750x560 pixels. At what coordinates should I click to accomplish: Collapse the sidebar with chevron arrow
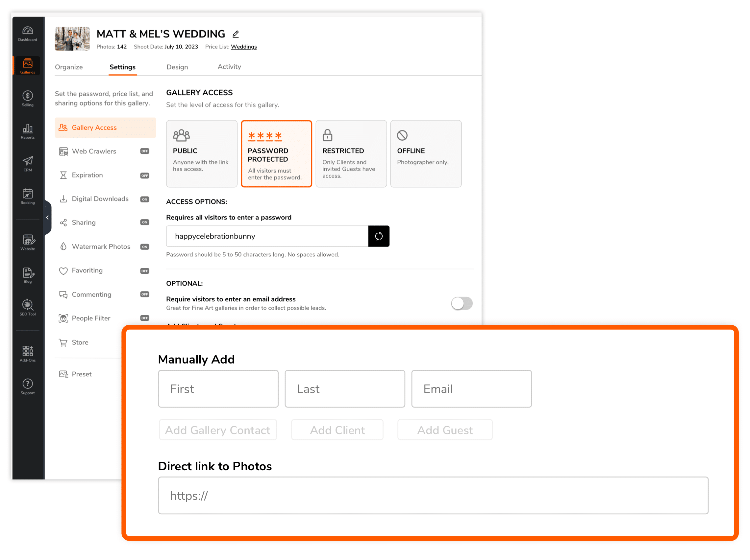(x=47, y=218)
